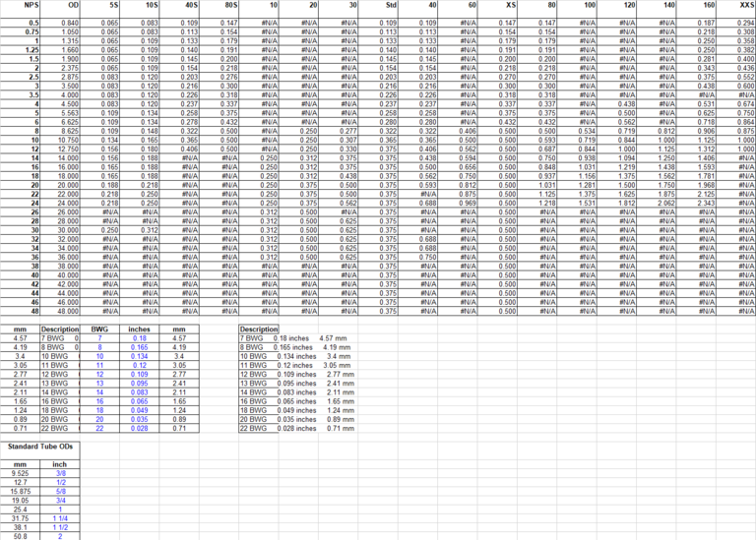The image size is (756, 540).
Task: Select tube OD mm value 50.8
Action: [21, 536]
